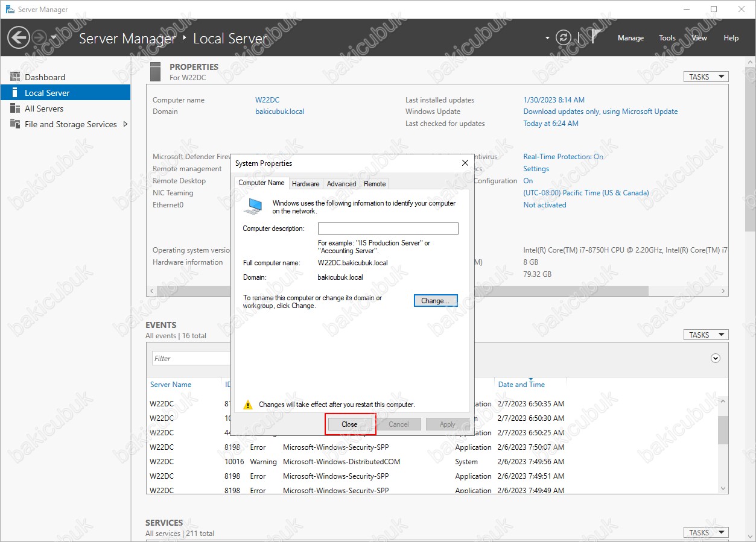Click the Not activated link
Screen dimensions: 756x542
(545, 205)
